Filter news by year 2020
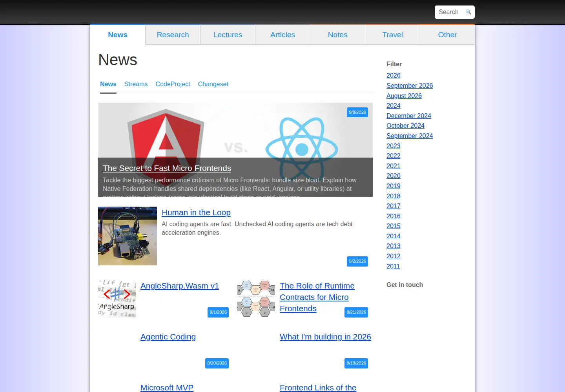The width and height of the screenshot is (565, 392). (x=394, y=176)
